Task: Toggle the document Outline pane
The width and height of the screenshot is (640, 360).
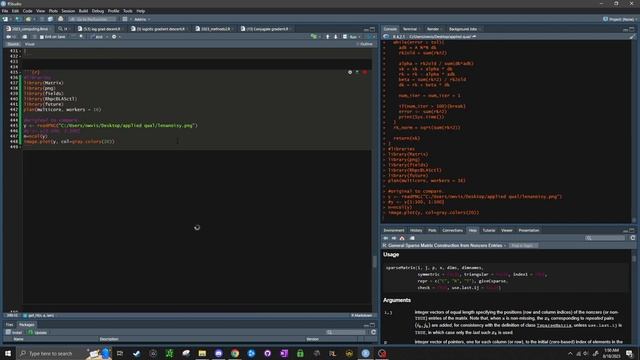Action: (x=365, y=44)
